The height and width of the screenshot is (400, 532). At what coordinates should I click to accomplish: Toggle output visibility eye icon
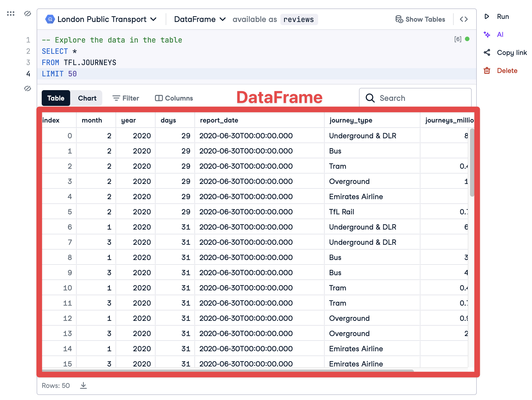(28, 88)
